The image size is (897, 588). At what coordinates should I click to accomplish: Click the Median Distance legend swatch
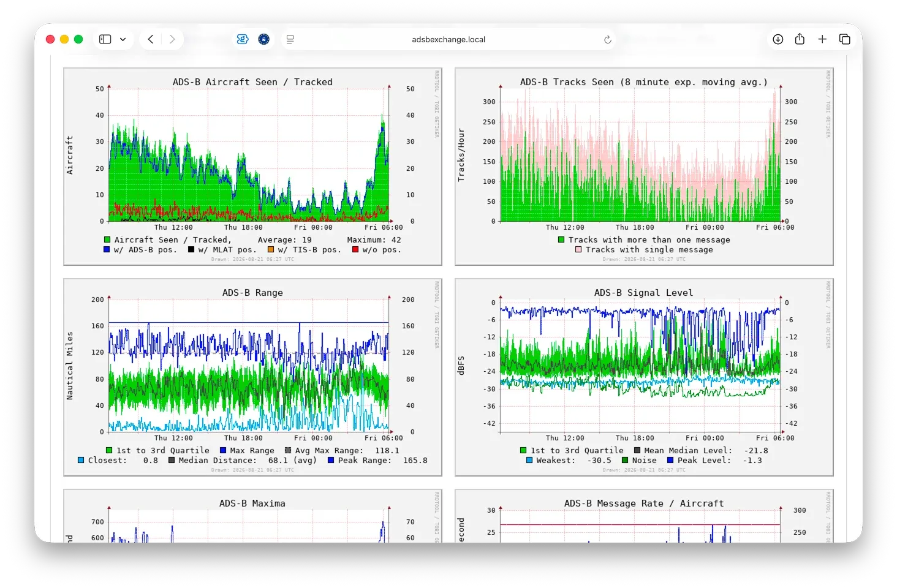click(x=172, y=461)
